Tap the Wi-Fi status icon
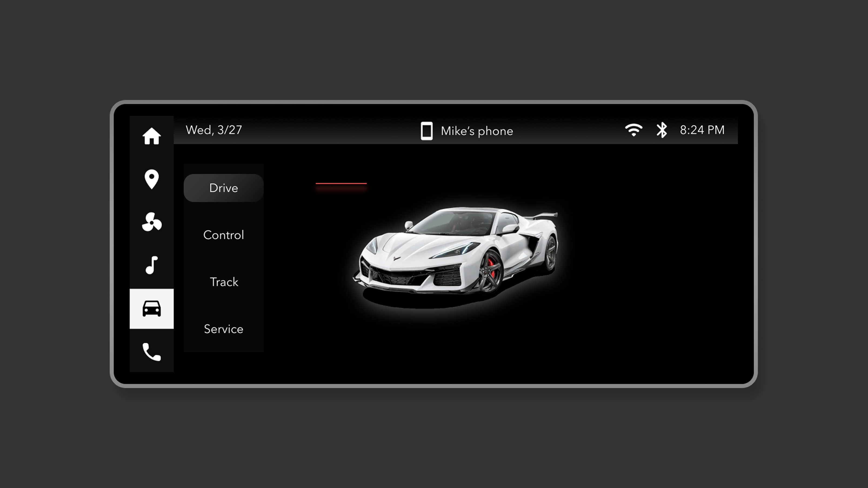This screenshot has height=488, width=868. [x=633, y=130]
